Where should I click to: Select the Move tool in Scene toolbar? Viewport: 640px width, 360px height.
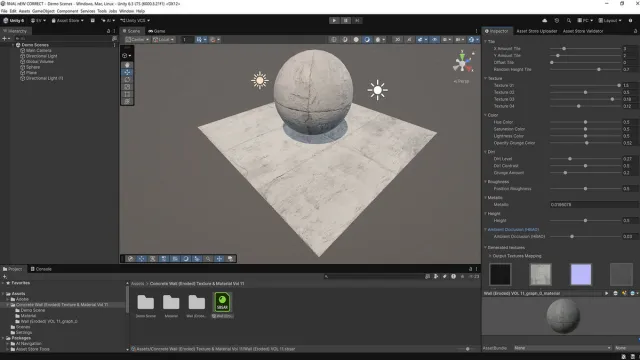127,72
